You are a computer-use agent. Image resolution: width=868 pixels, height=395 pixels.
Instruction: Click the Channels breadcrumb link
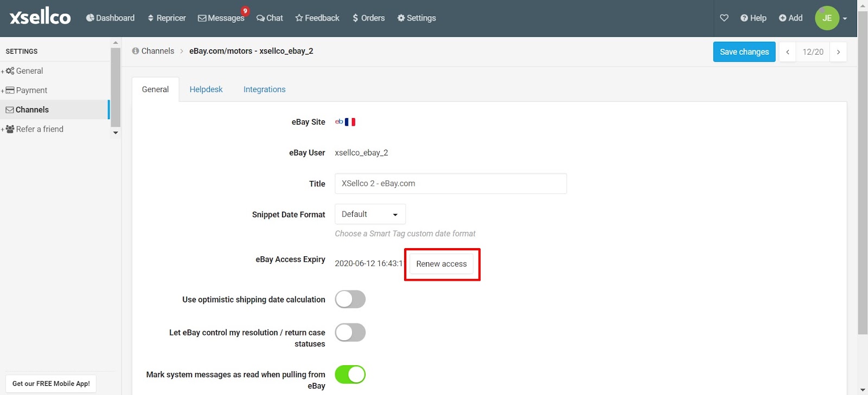click(158, 51)
